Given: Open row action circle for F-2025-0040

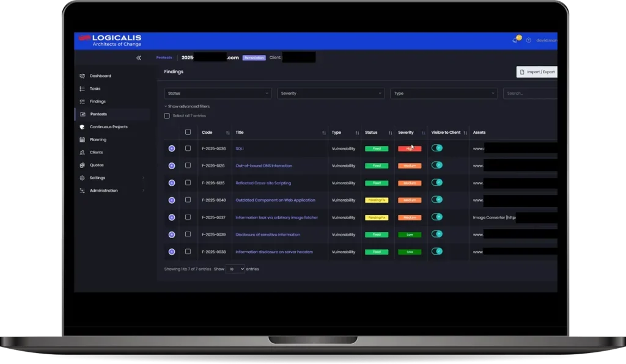Looking at the screenshot, I should pos(172,200).
